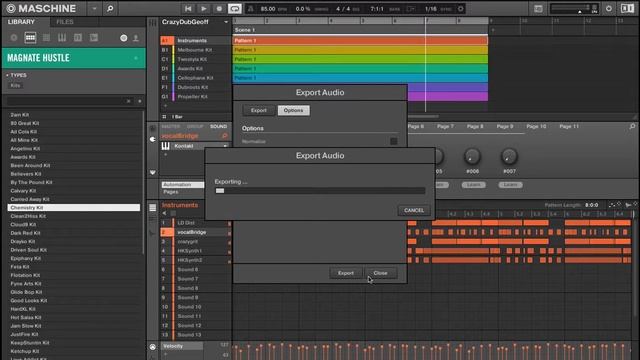This screenshot has width=640, height=360.
Task: Select the Automation list entry
Action: [x=183, y=185]
